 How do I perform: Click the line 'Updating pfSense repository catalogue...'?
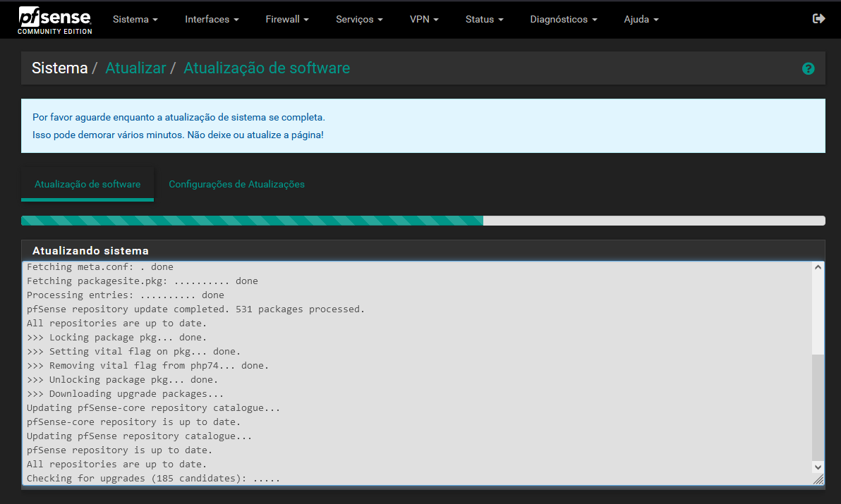139,436
